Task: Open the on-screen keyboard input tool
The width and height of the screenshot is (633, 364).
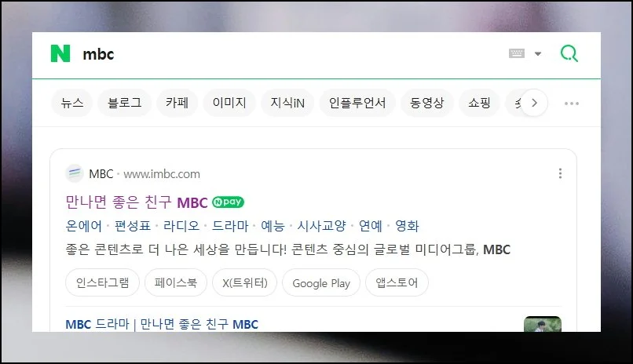Action: (517, 53)
